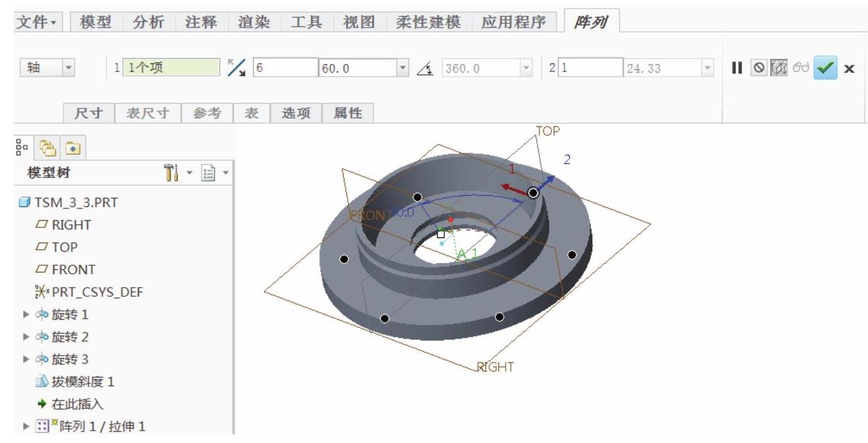The width and height of the screenshot is (868, 443).
Task: Switch to the 应用程序 ribbon tab
Action: 514,22
